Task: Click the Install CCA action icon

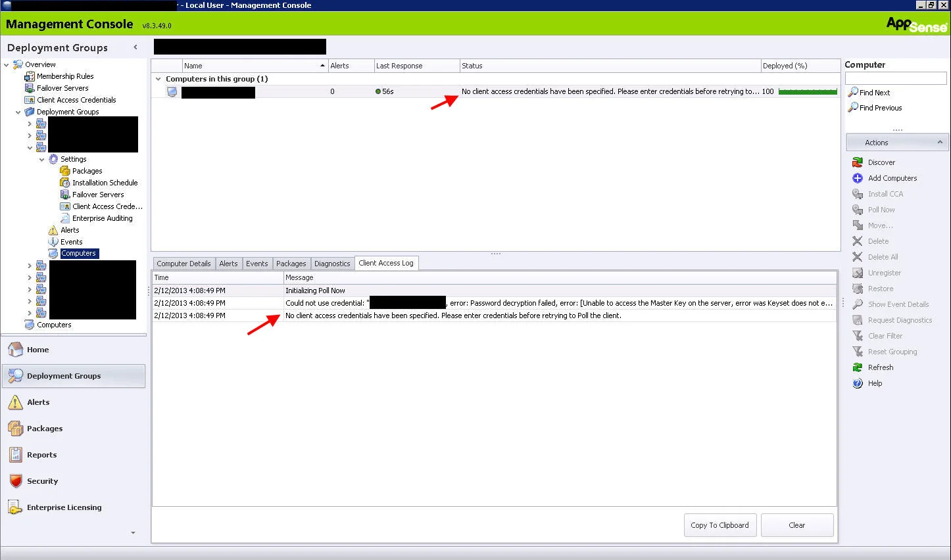Action: coord(858,194)
